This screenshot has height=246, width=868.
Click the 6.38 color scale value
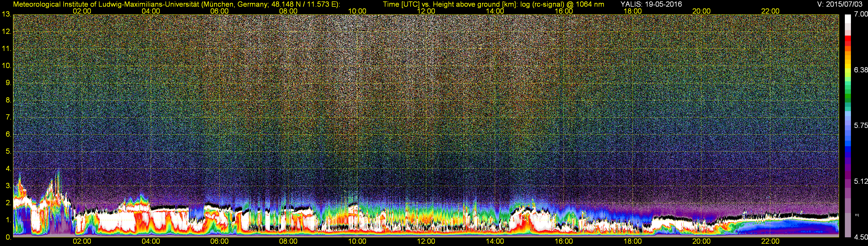click(861, 70)
